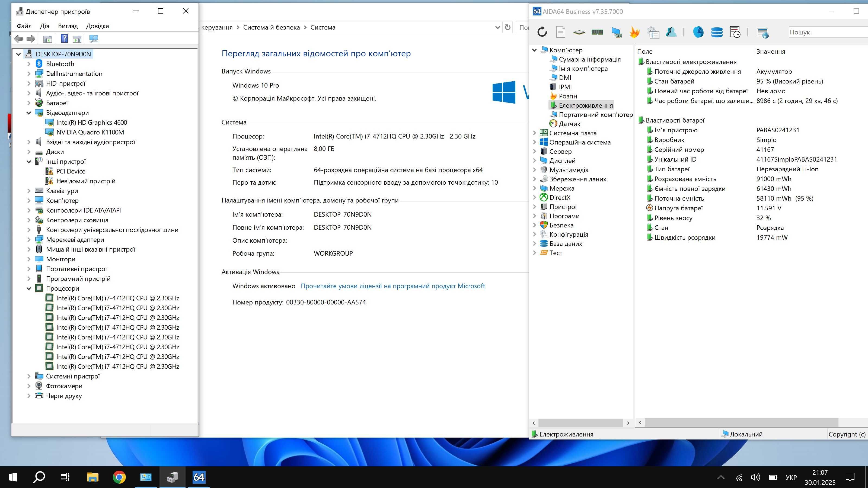Collapse the Комп'ютер node in AIDA64 tree
Viewport: 868px width, 488px height.
tap(534, 50)
